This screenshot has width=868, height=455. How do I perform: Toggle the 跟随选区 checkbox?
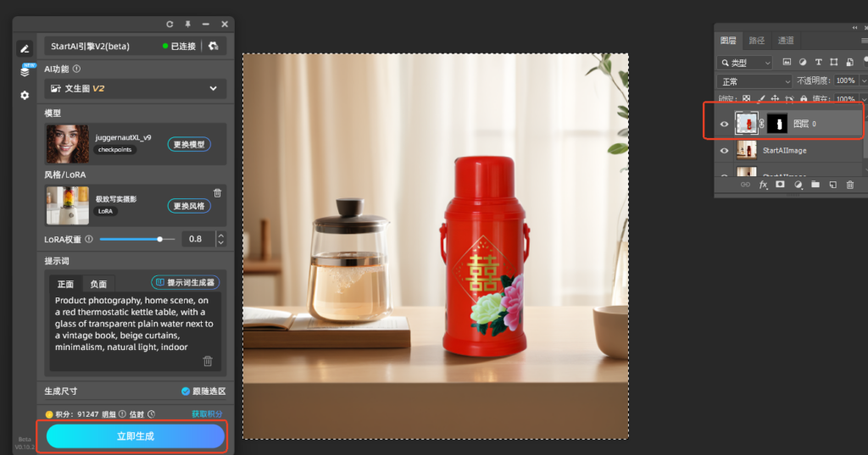click(x=186, y=391)
